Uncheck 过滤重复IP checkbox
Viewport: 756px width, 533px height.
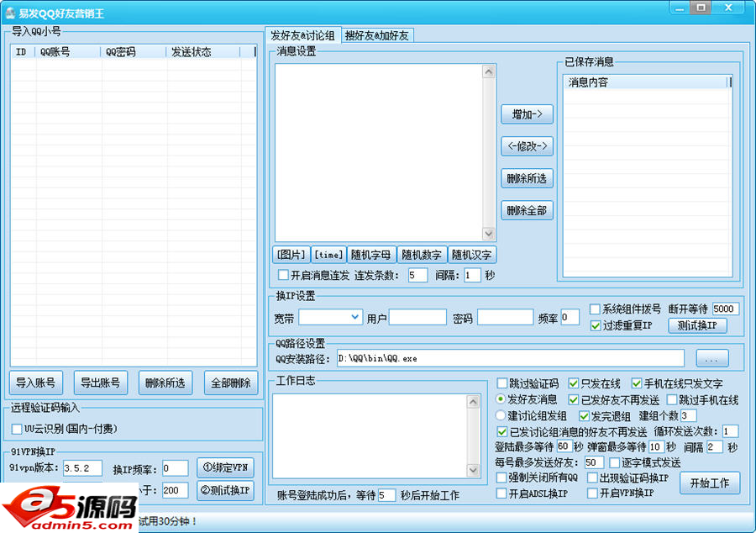click(596, 325)
